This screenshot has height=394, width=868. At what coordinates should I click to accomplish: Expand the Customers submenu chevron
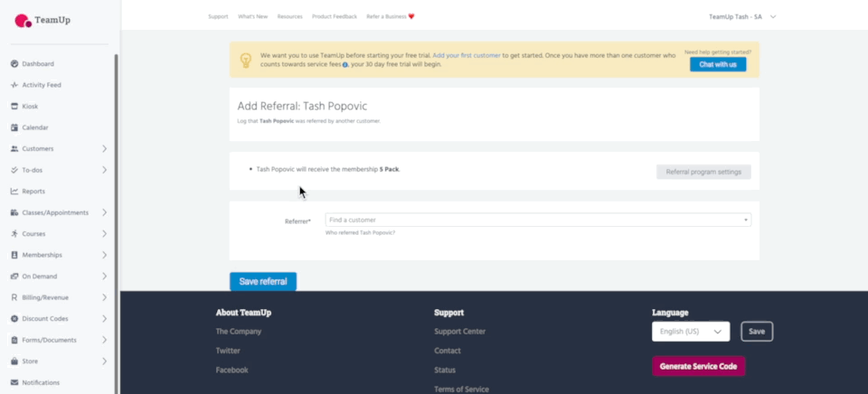coord(104,149)
